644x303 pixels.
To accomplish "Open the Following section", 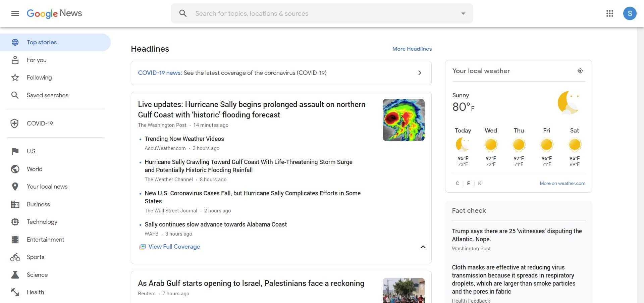I will point(39,78).
